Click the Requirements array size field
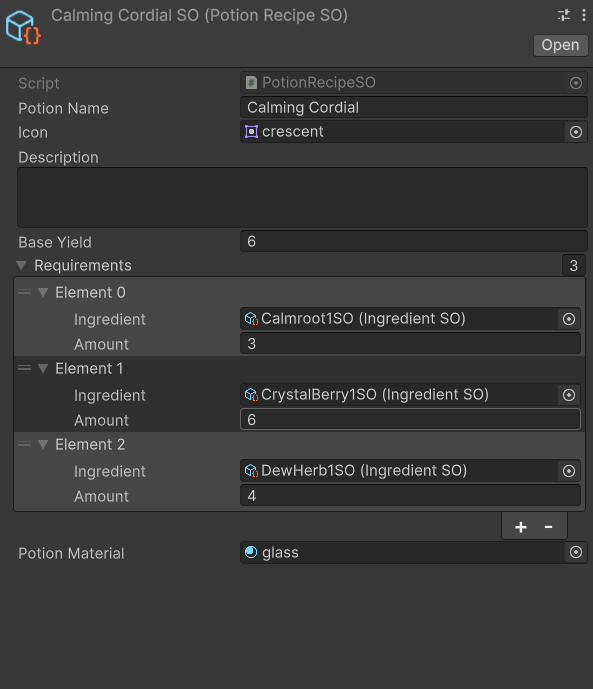 [x=574, y=265]
